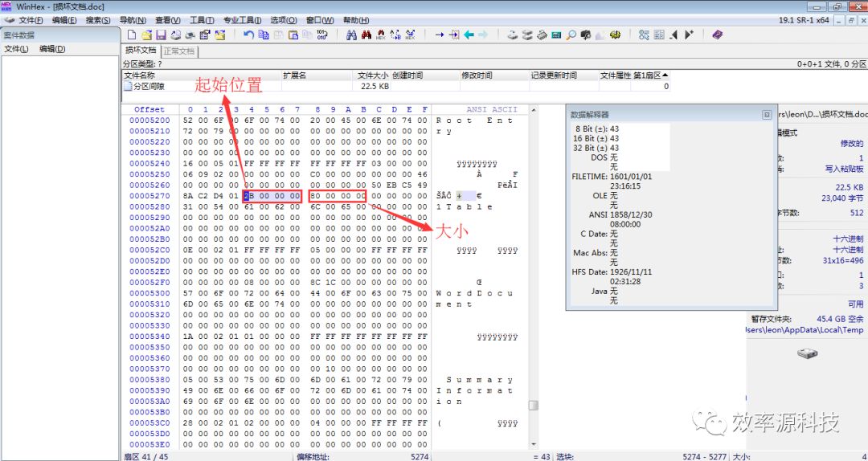Open the calculator icon in the toolbar
868x461 pixels.
point(556,35)
